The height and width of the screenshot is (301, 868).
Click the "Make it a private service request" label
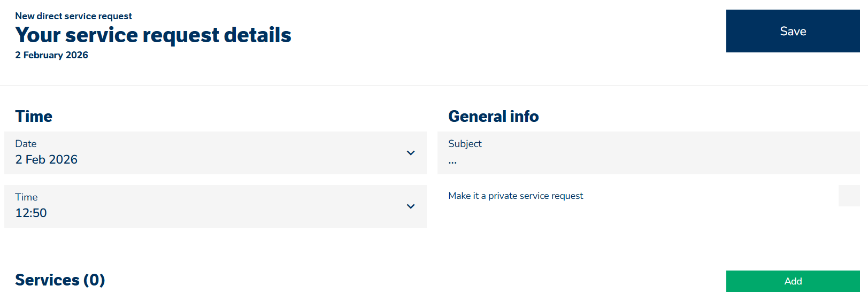(516, 196)
